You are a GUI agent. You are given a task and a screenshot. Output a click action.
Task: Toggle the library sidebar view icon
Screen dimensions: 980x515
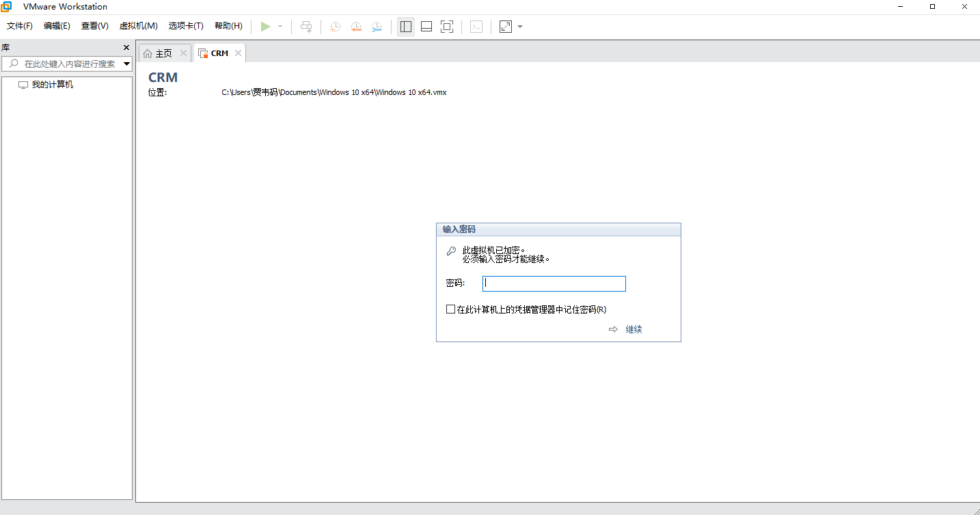pyautogui.click(x=406, y=27)
